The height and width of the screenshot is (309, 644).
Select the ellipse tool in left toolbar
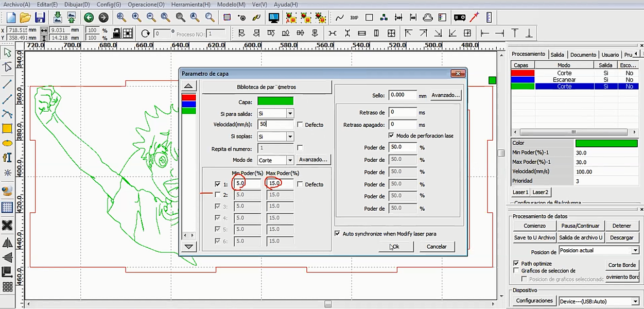[x=7, y=143]
